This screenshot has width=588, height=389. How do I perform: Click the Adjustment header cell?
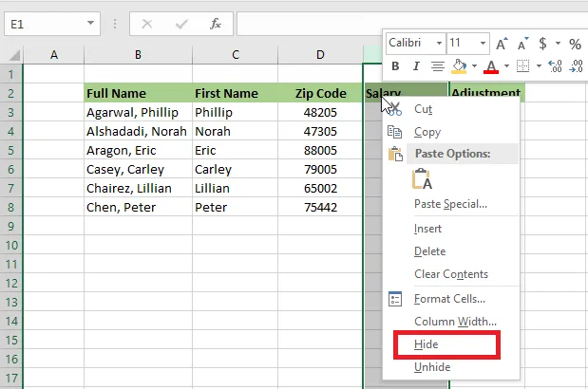pyautogui.click(x=486, y=91)
